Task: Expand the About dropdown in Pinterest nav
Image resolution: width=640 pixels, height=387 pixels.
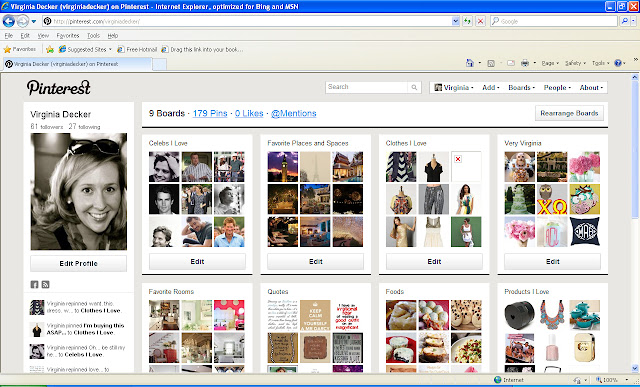Action: (x=591, y=87)
